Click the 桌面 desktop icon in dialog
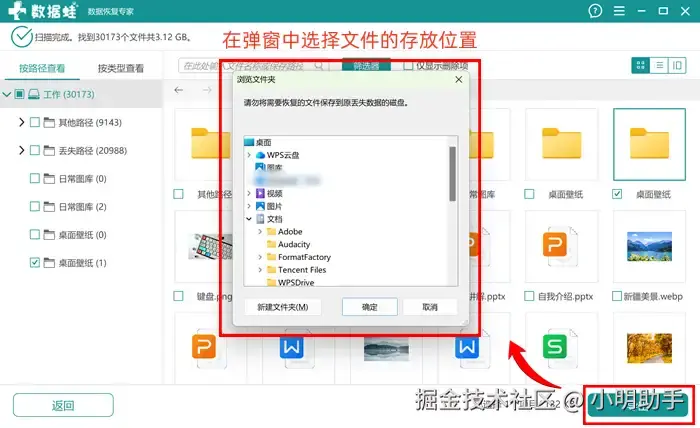The image size is (700, 428). (x=249, y=142)
